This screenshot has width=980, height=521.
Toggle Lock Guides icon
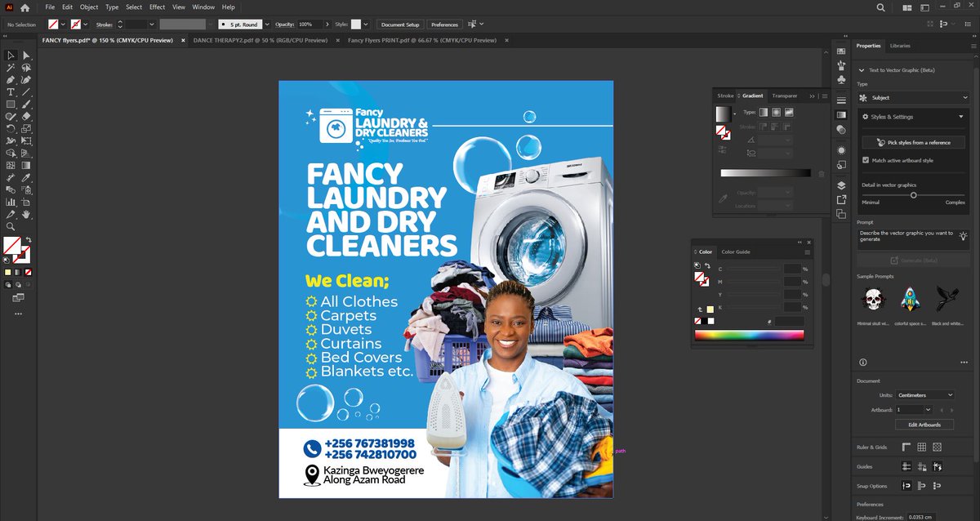point(922,466)
